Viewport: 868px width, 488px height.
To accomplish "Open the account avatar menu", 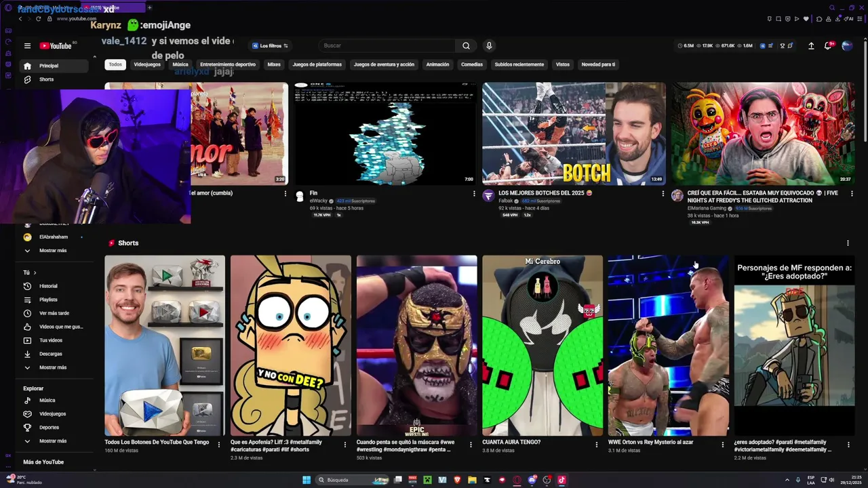I will tap(847, 45).
